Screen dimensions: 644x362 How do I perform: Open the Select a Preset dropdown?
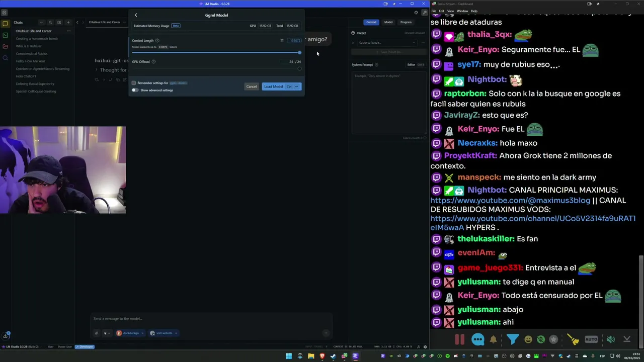click(x=387, y=43)
